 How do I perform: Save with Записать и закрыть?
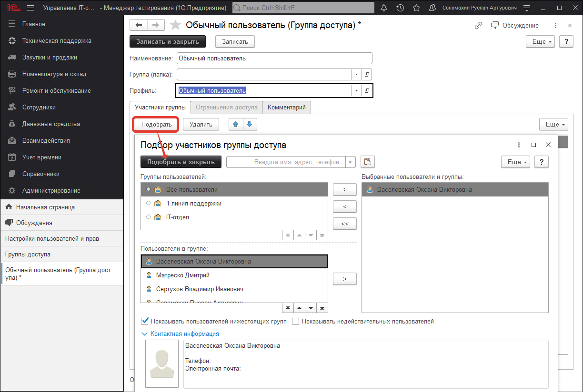point(167,41)
